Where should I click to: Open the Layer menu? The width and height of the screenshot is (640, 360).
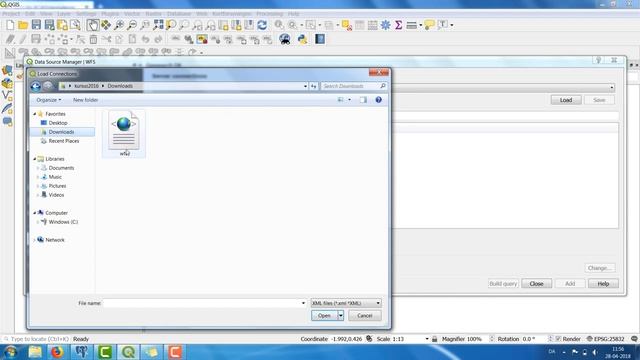(64, 14)
